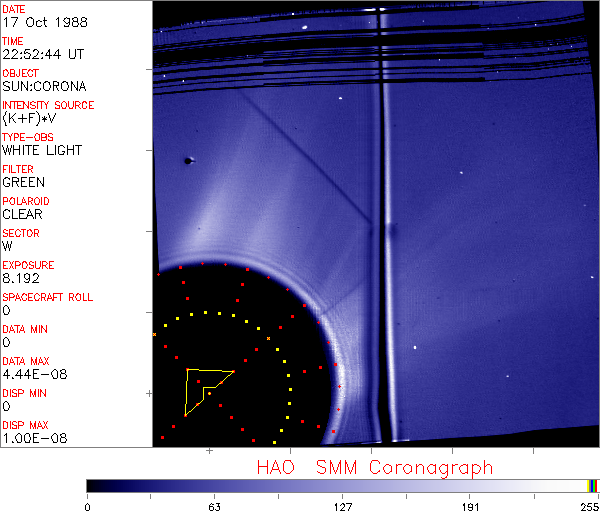Click the dark round spot with the bright edge in the left corona
Screen dimensions: 600x512
point(189,161)
